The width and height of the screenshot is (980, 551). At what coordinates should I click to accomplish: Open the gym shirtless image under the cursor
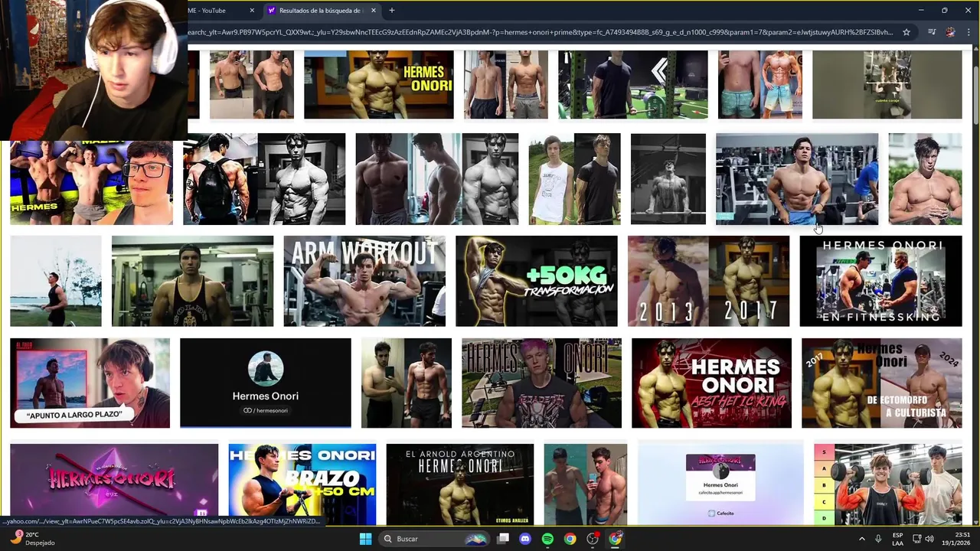(797, 179)
